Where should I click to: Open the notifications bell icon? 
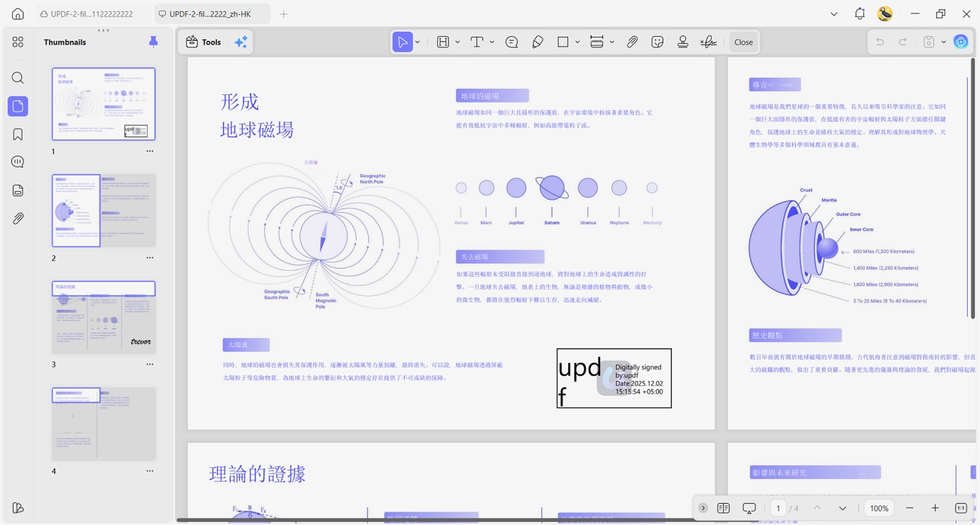(x=859, y=14)
